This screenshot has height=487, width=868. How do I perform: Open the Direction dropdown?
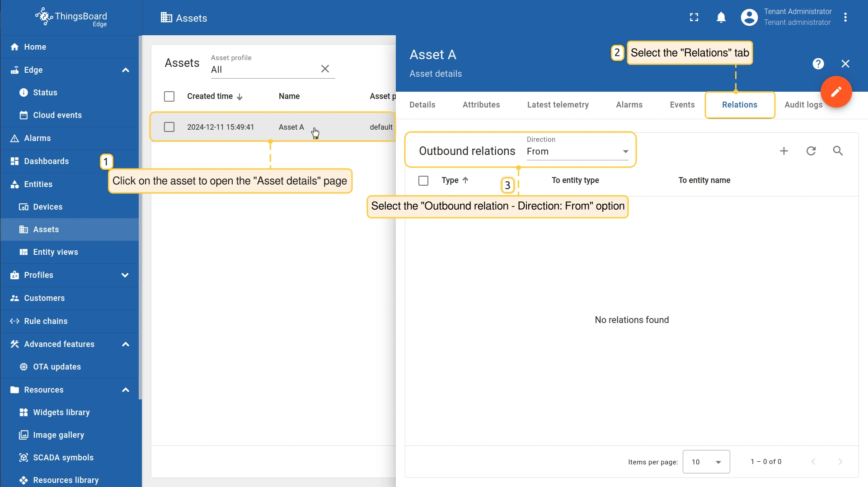577,151
